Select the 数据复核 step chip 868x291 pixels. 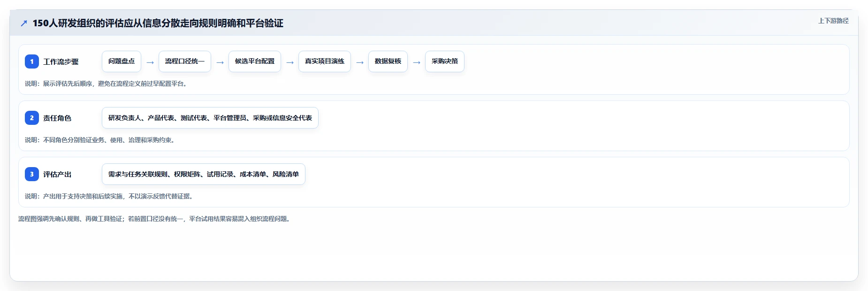coord(388,61)
